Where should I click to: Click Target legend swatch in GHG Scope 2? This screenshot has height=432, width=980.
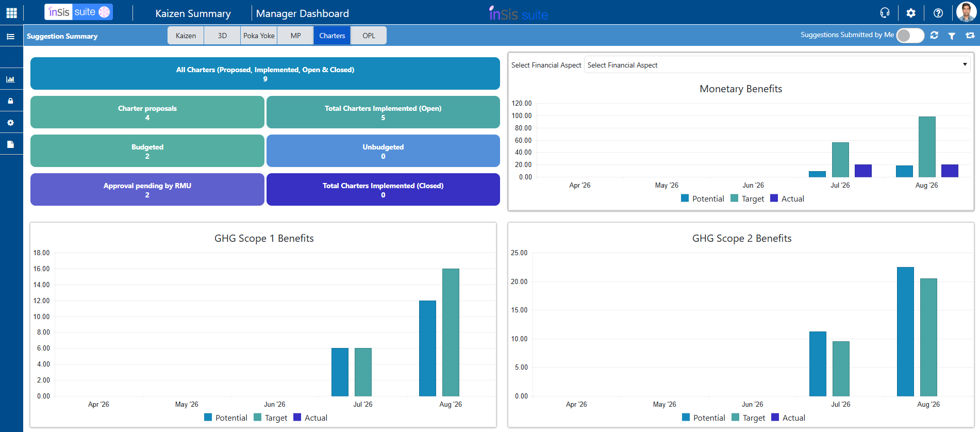tap(735, 418)
